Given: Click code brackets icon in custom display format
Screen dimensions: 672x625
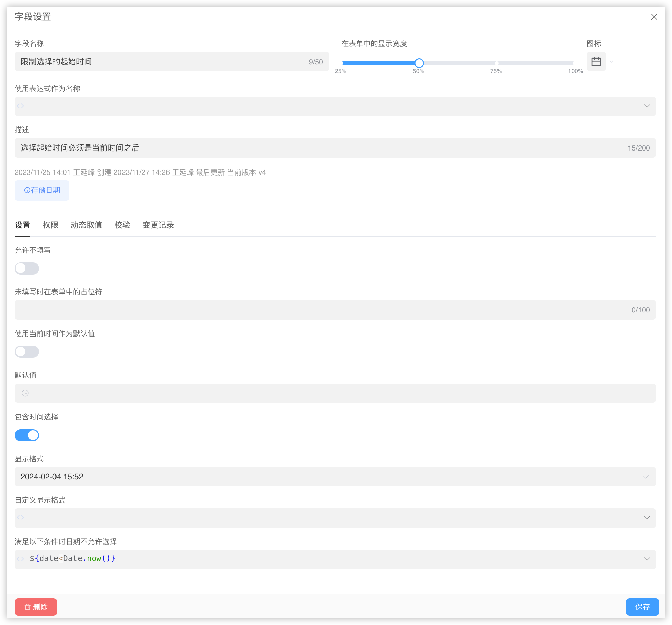Looking at the screenshot, I should (21, 517).
